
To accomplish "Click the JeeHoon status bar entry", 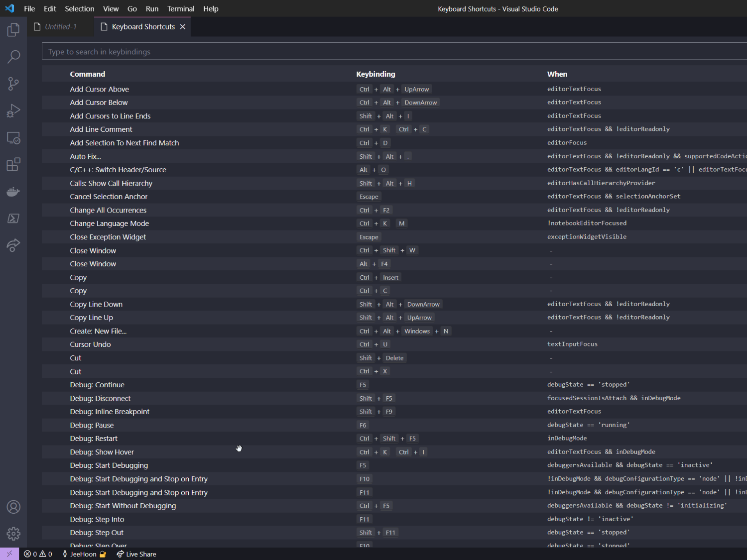I will click(x=84, y=554).
